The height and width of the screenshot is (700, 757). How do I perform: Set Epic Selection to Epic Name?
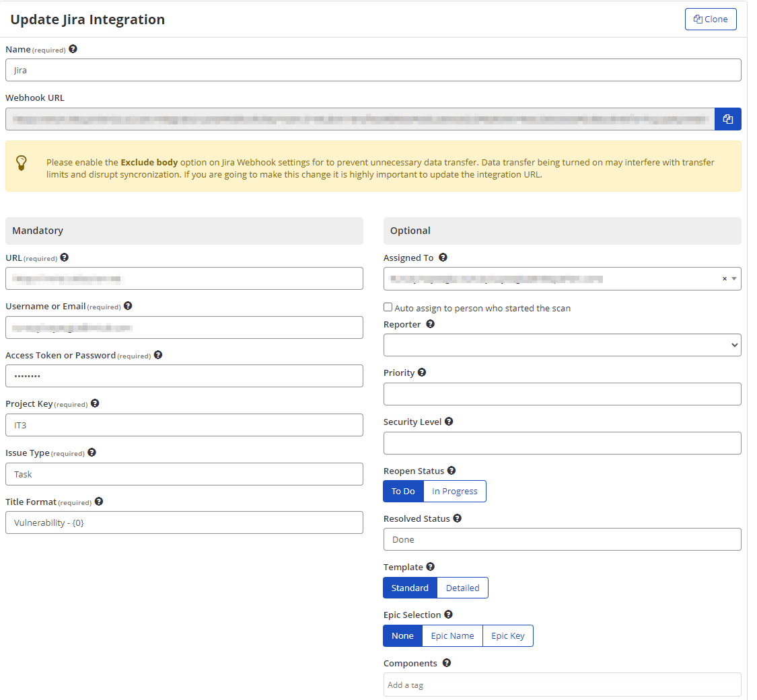(x=452, y=636)
